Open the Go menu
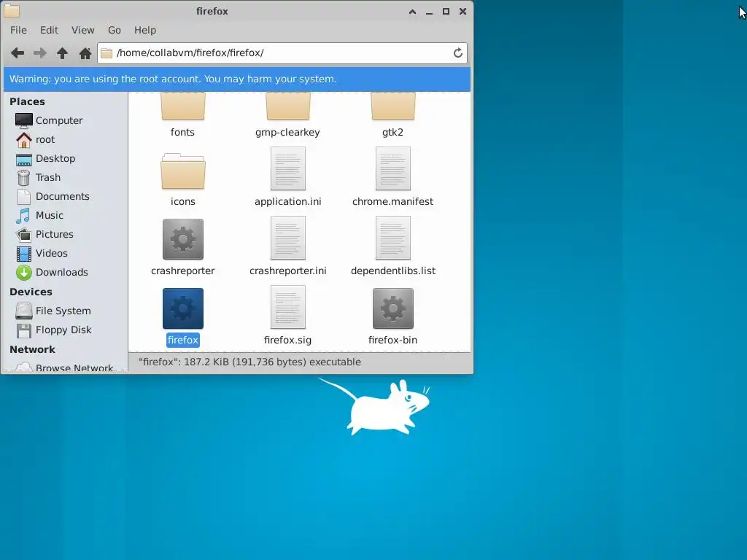Screen dimensions: 747x560 pos(115,30)
